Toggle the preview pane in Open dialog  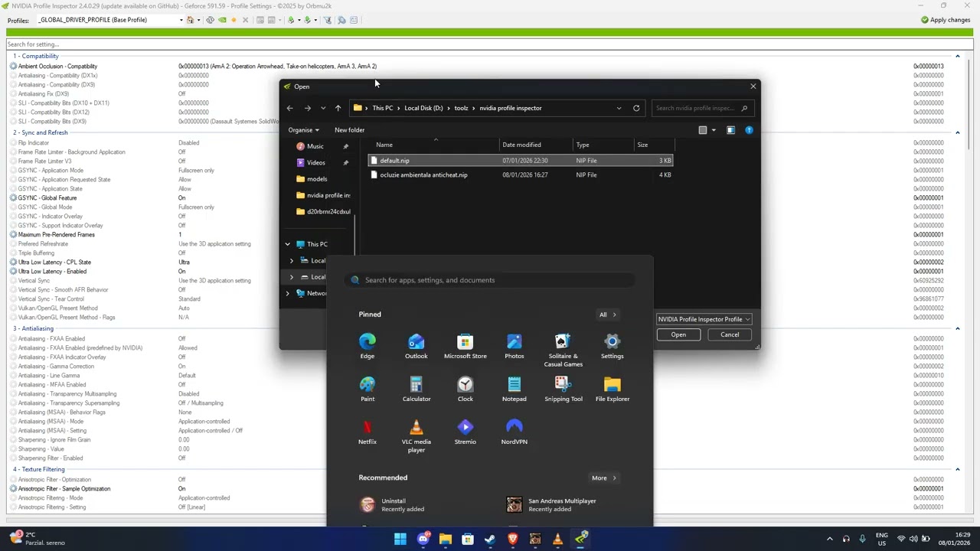coord(730,130)
